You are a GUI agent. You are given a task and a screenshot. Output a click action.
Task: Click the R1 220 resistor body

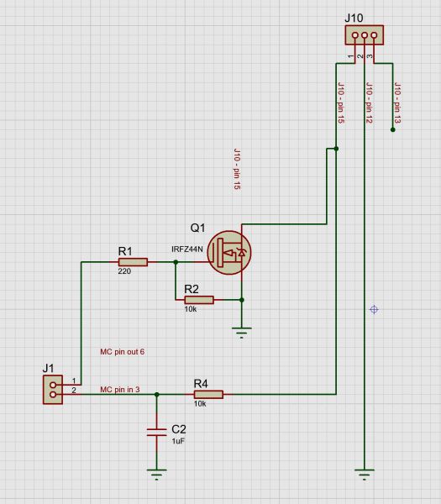pos(133,262)
